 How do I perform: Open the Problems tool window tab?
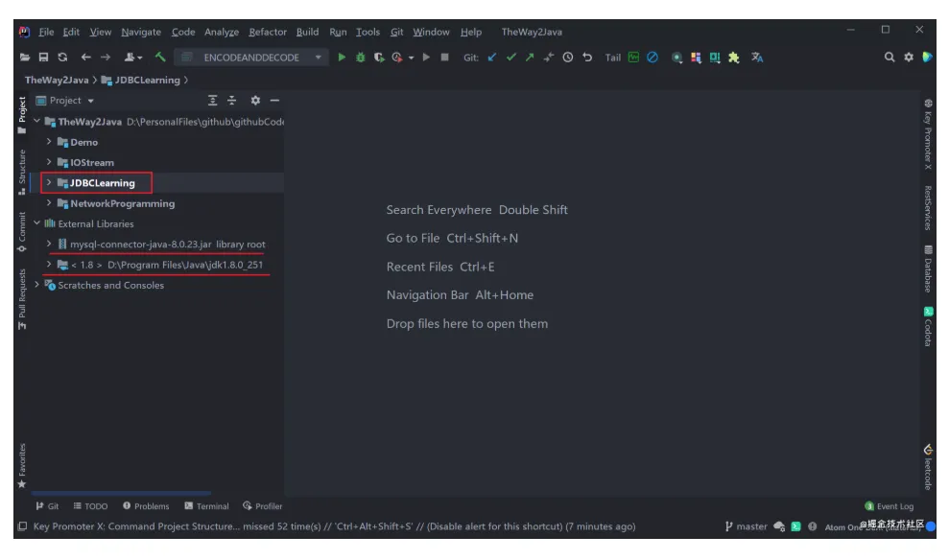click(146, 506)
